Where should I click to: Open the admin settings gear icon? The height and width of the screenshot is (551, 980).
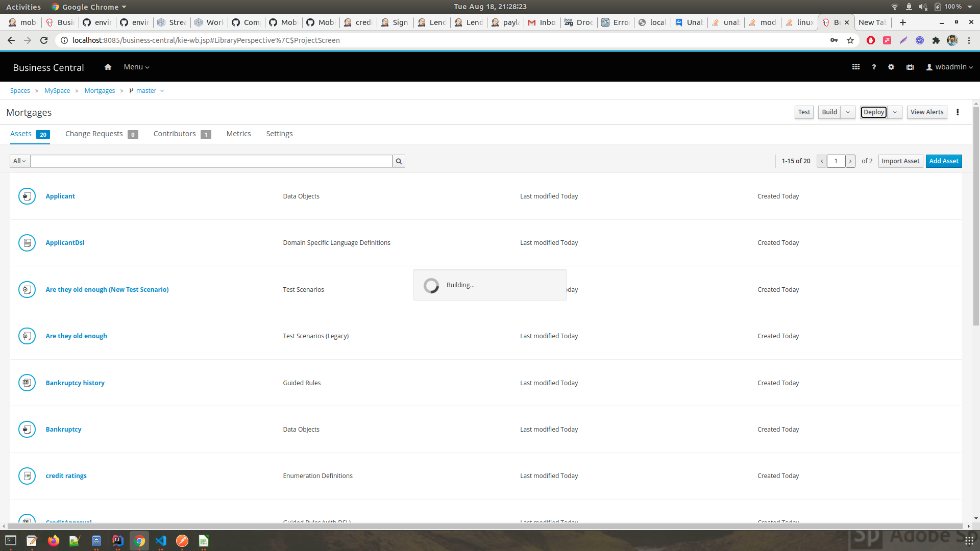coord(891,67)
